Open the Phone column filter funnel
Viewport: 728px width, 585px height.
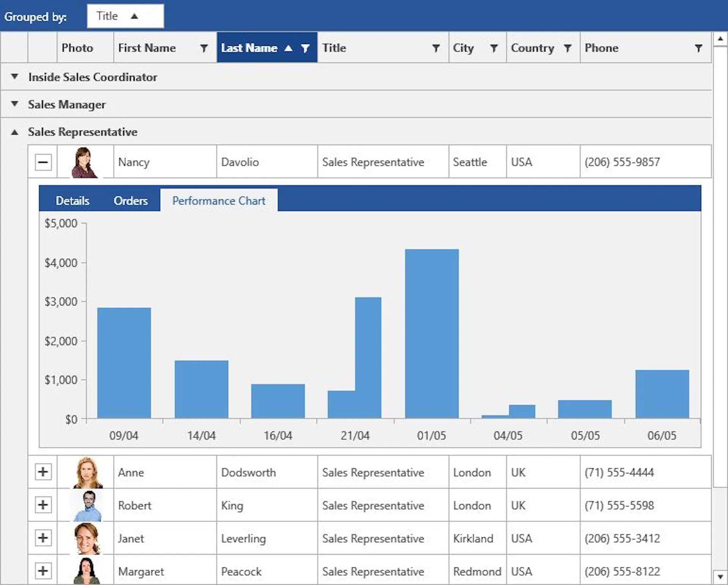(698, 48)
